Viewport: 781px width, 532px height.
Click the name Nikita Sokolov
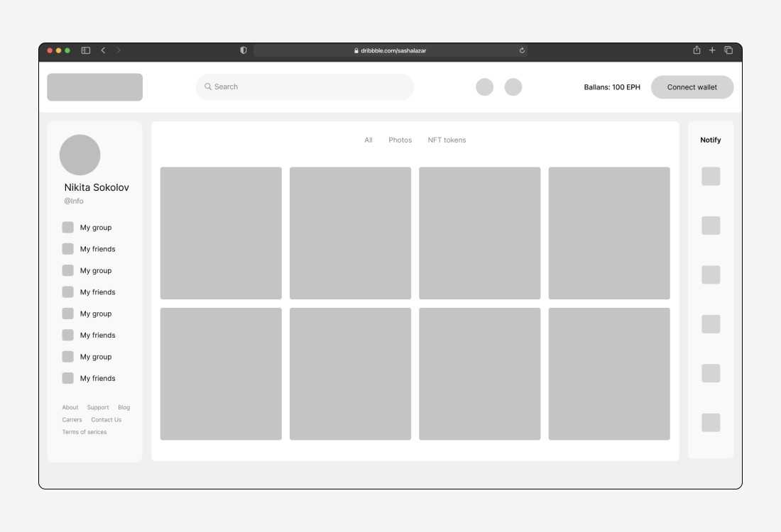click(x=97, y=187)
